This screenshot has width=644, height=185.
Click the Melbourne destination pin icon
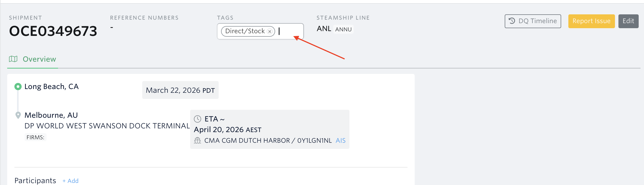click(x=18, y=115)
